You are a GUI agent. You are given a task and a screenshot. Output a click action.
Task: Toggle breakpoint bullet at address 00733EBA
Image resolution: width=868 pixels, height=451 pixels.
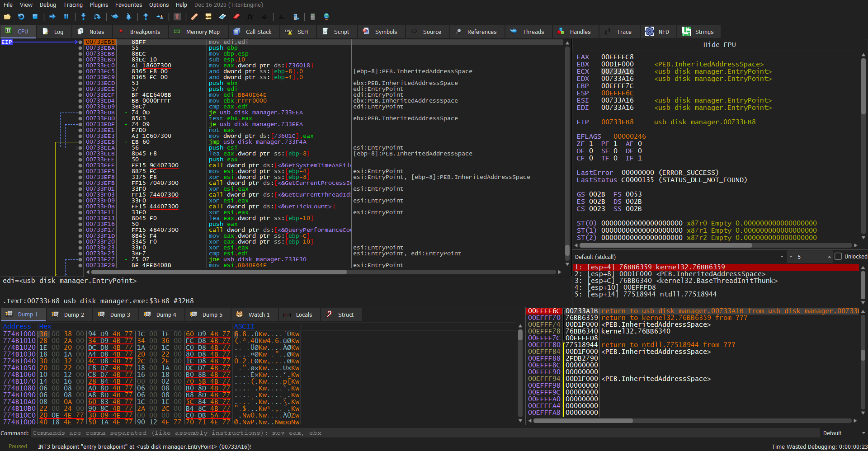pos(80,48)
